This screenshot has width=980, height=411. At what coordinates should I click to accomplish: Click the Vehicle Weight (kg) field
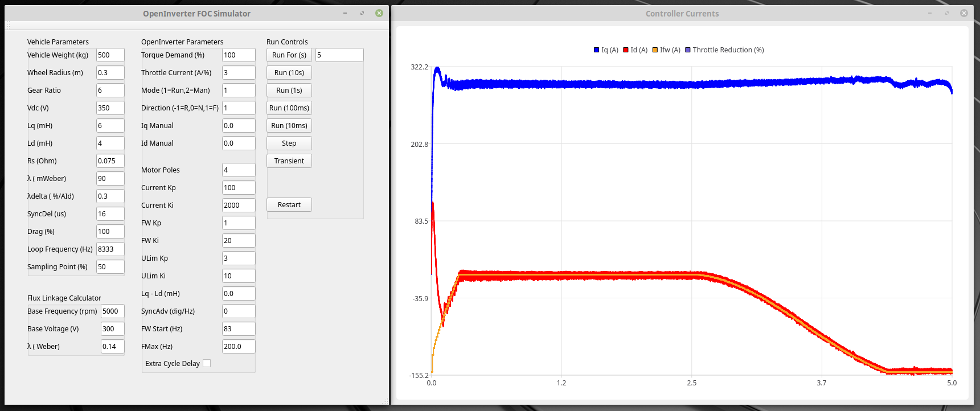point(110,55)
